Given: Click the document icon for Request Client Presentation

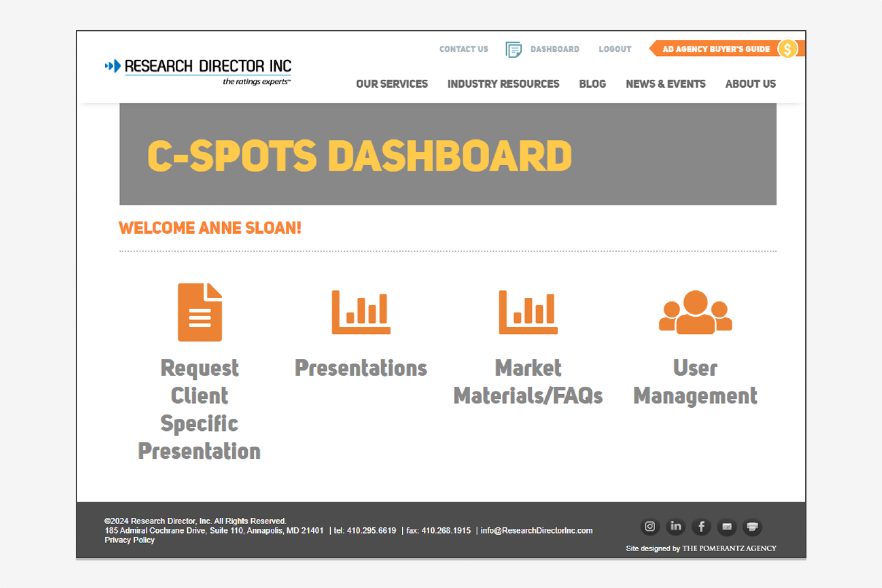Looking at the screenshot, I should click(x=199, y=312).
